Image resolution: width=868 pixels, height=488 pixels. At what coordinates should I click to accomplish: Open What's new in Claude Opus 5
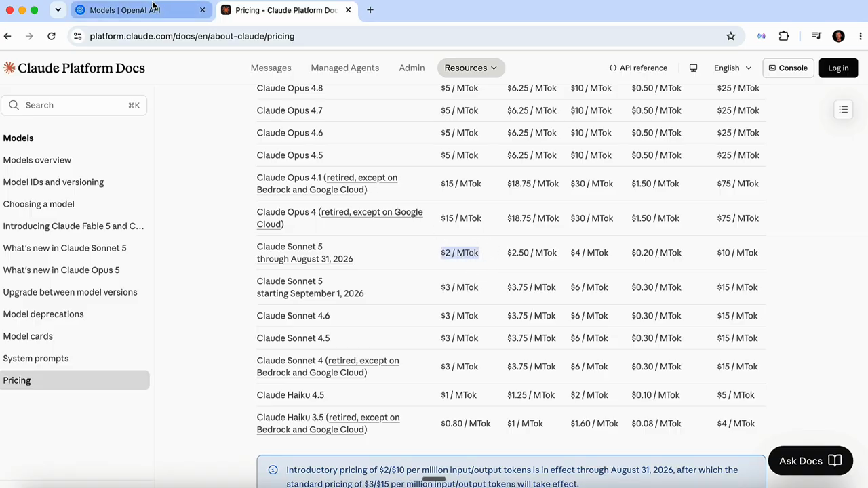[61, 270]
